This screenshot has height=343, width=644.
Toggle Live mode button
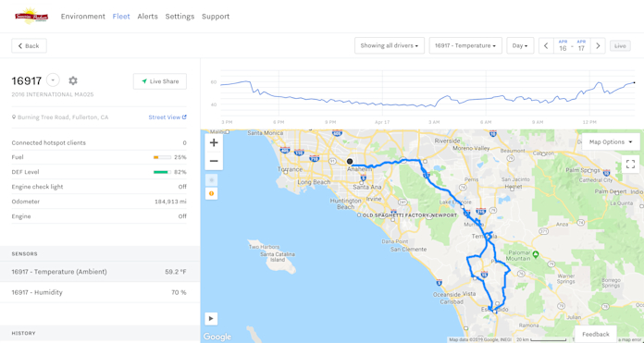[x=620, y=46]
